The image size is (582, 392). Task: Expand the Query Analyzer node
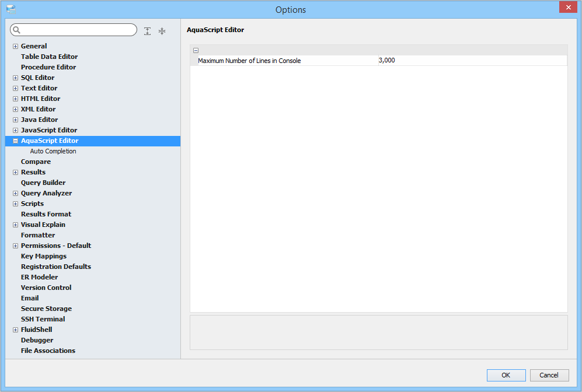[x=15, y=194]
